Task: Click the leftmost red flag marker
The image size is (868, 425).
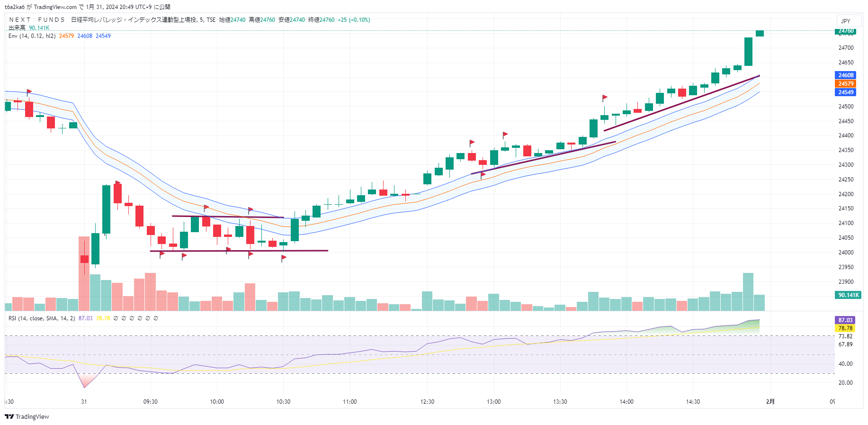Action: (29, 91)
